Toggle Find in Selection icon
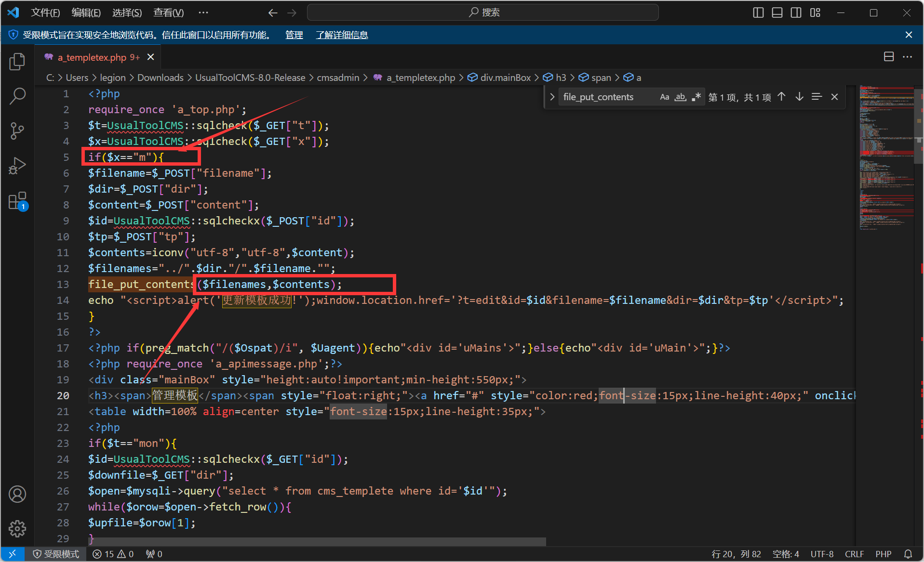 click(x=817, y=97)
